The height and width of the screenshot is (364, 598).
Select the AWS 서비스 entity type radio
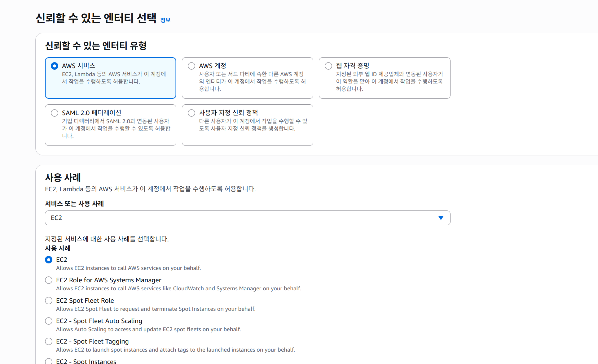click(55, 66)
